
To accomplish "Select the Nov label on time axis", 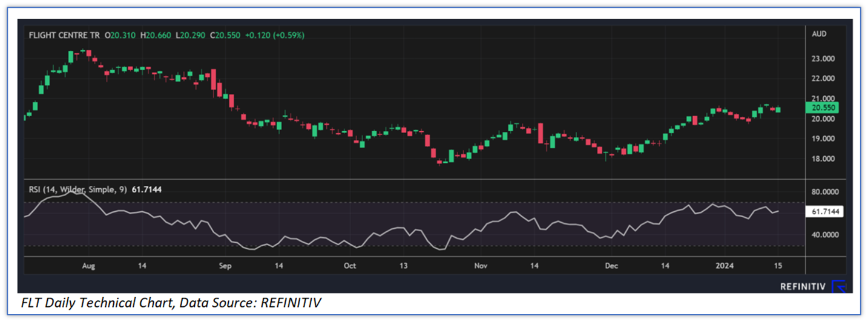I will (x=481, y=266).
